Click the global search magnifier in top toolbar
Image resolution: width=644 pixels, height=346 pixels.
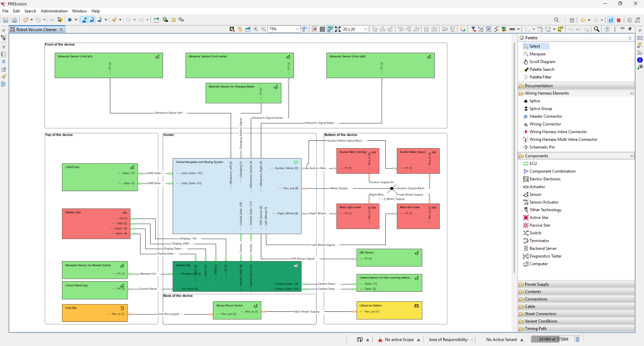tap(557, 20)
